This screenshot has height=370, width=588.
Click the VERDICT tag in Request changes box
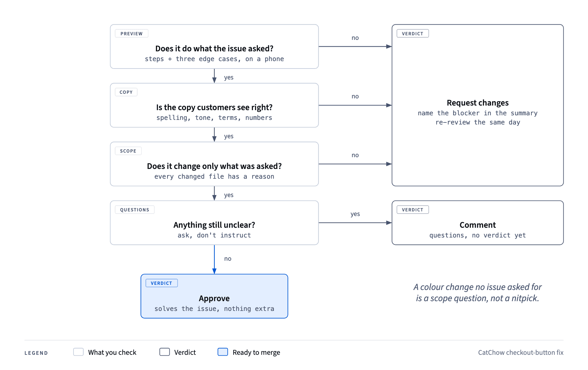coord(413,34)
